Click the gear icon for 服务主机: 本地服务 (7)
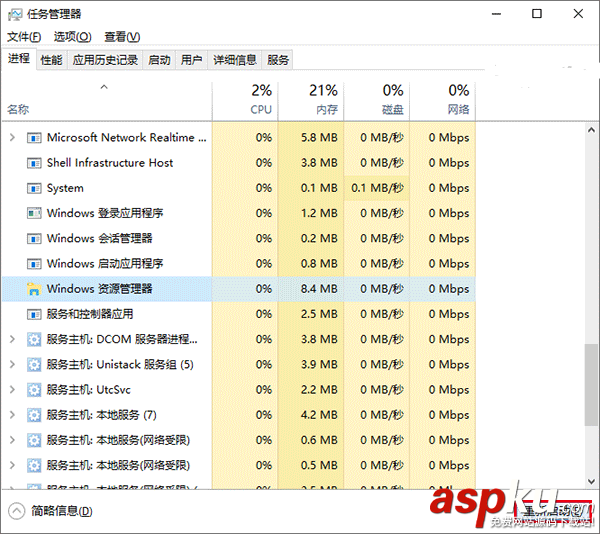Screen dimensions: 600x534 (x=34, y=415)
